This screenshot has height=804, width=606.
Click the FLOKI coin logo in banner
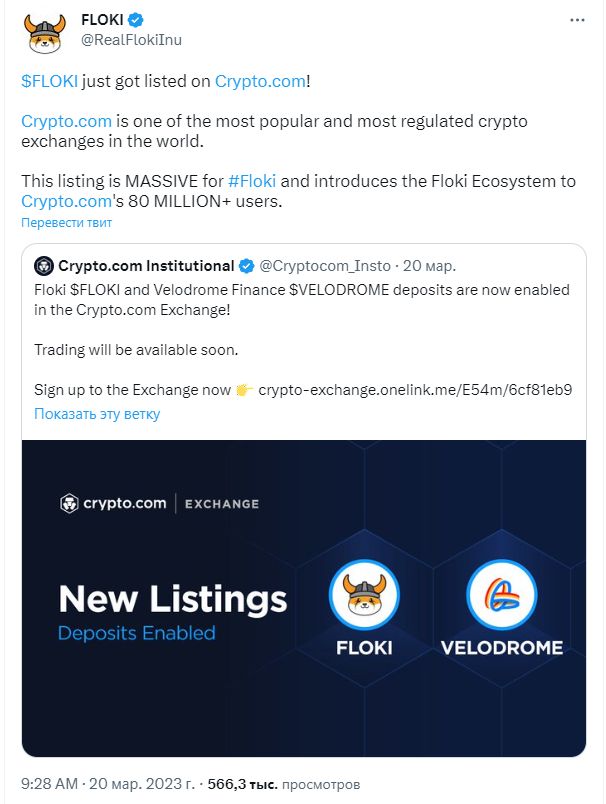point(365,595)
